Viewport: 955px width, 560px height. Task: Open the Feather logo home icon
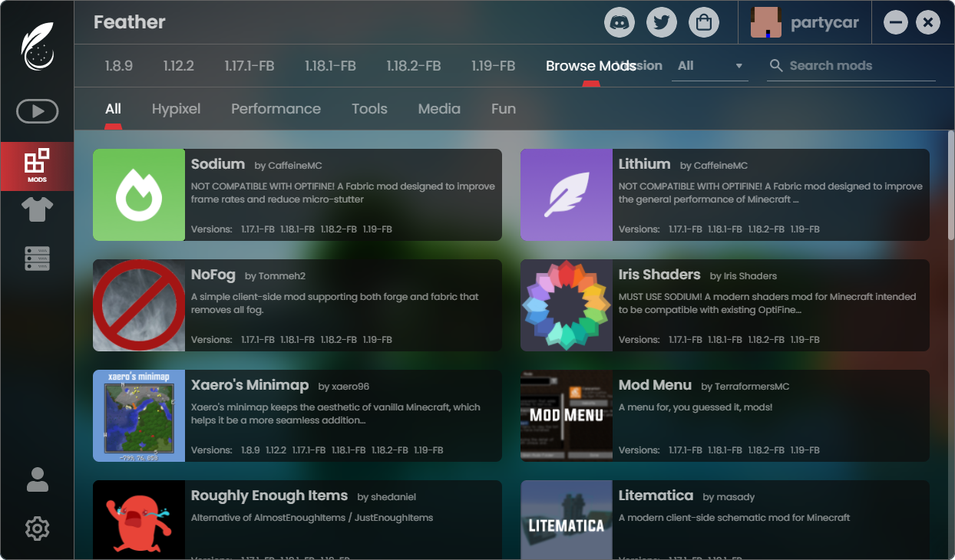pyautogui.click(x=37, y=46)
